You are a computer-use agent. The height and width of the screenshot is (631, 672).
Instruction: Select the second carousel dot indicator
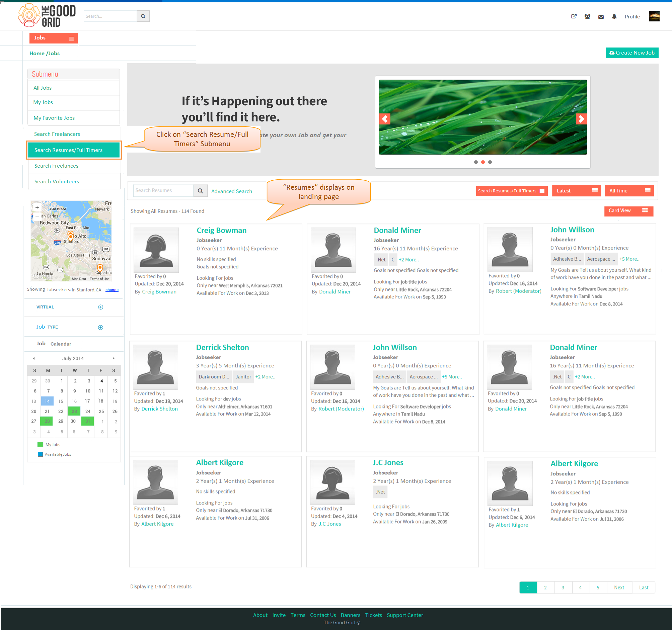tap(483, 162)
